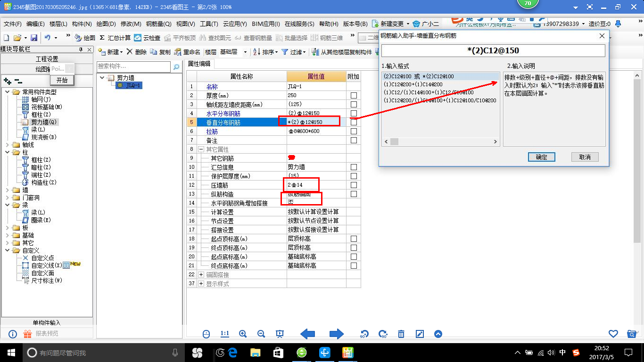Click the New file icon in toolbar
Image resolution: width=644 pixels, height=362 pixels.
[6, 38]
